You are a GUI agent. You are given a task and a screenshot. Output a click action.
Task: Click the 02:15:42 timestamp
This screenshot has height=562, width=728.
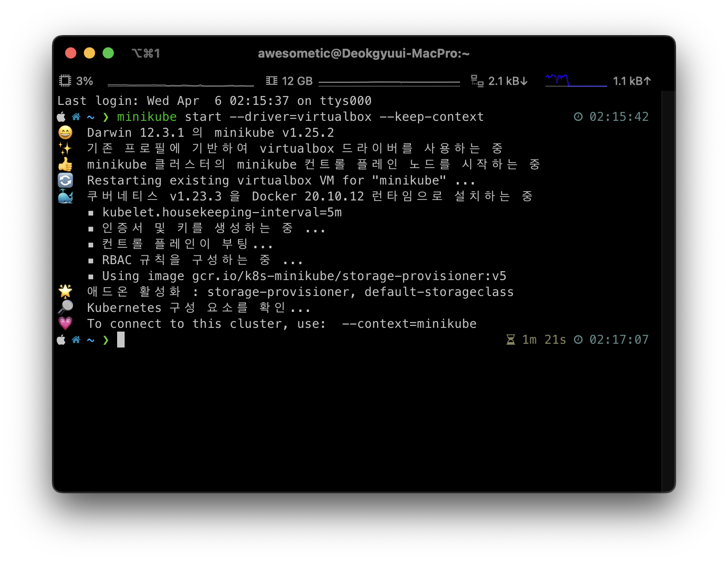click(619, 117)
